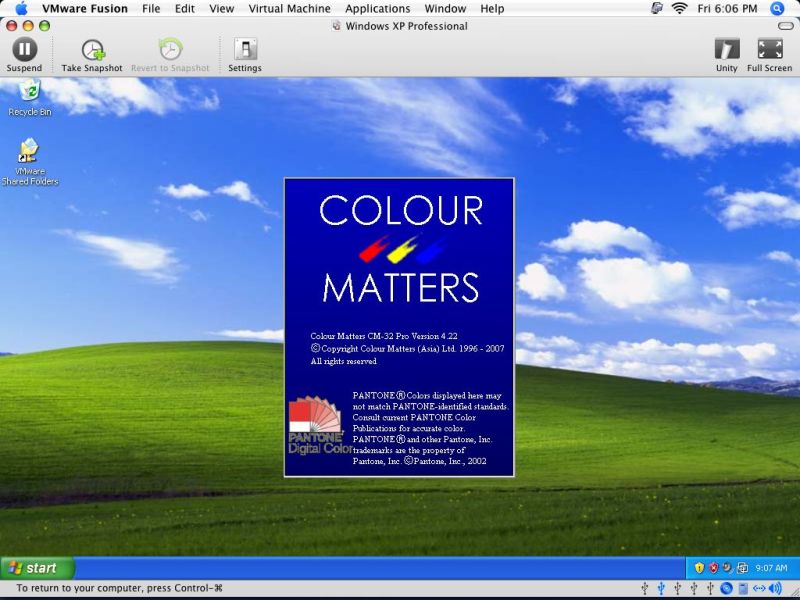This screenshot has height=600, width=800.
Task: Minimize the window with yellow button
Action: click(28, 26)
